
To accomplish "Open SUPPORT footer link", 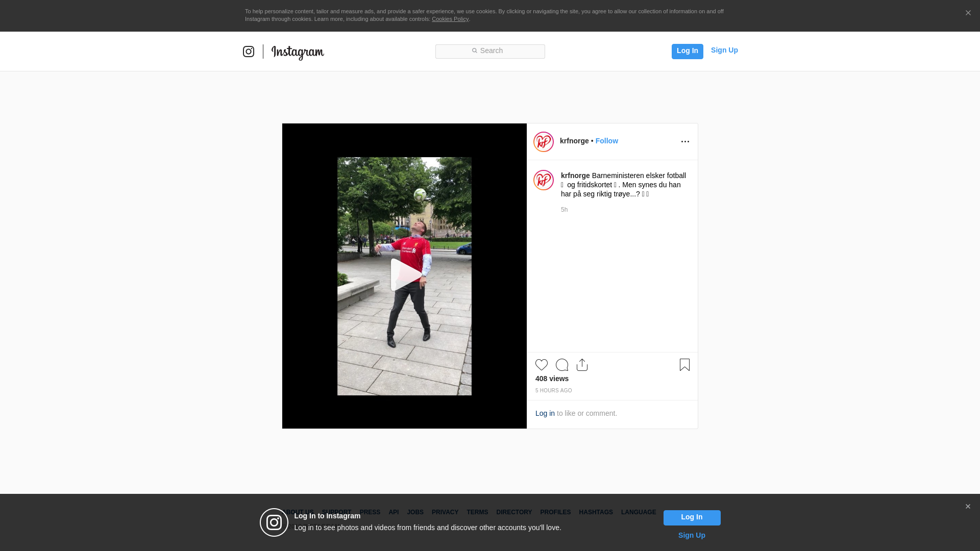I will click(336, 512).
